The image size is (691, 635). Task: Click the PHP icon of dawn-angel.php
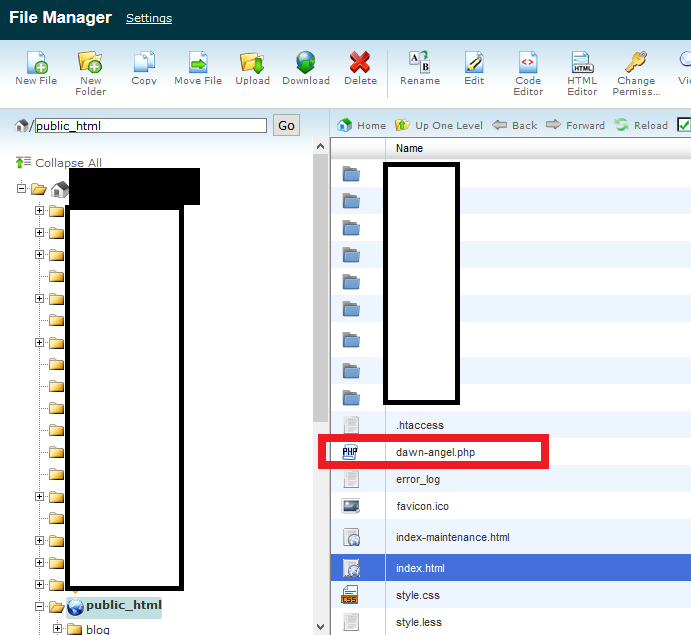coord(350,452)
